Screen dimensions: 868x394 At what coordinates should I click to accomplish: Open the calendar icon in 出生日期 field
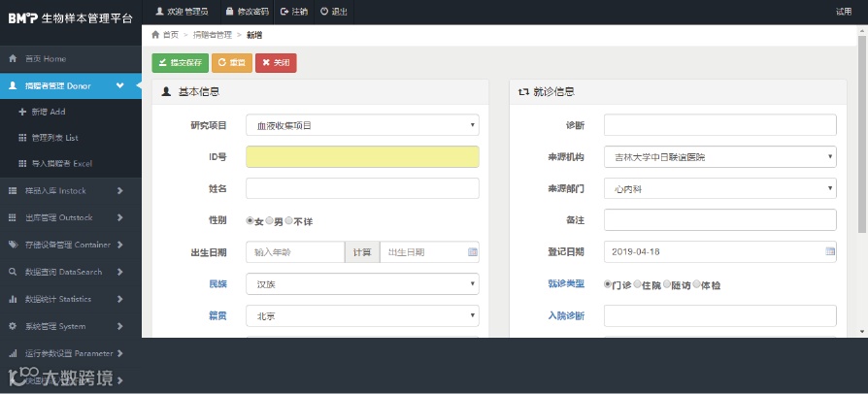pos(472,251)
